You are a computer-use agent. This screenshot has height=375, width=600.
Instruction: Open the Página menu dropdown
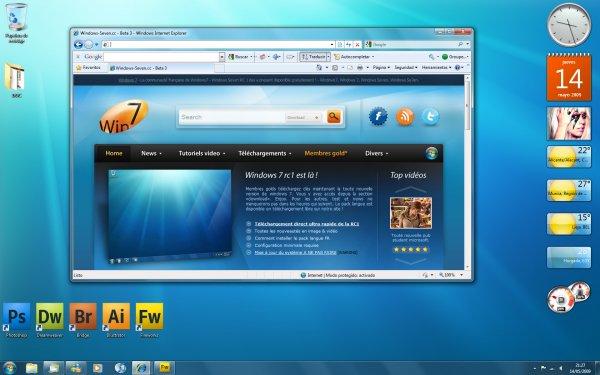381,68
